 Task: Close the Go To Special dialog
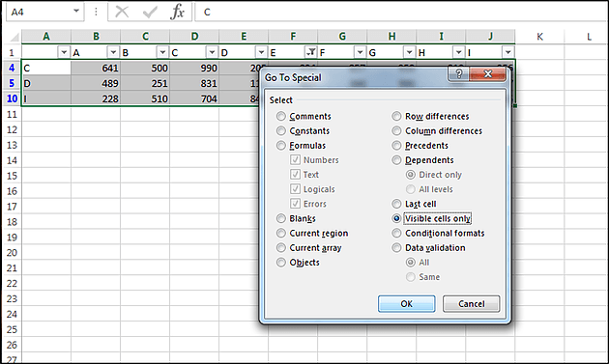click(488, 73)
